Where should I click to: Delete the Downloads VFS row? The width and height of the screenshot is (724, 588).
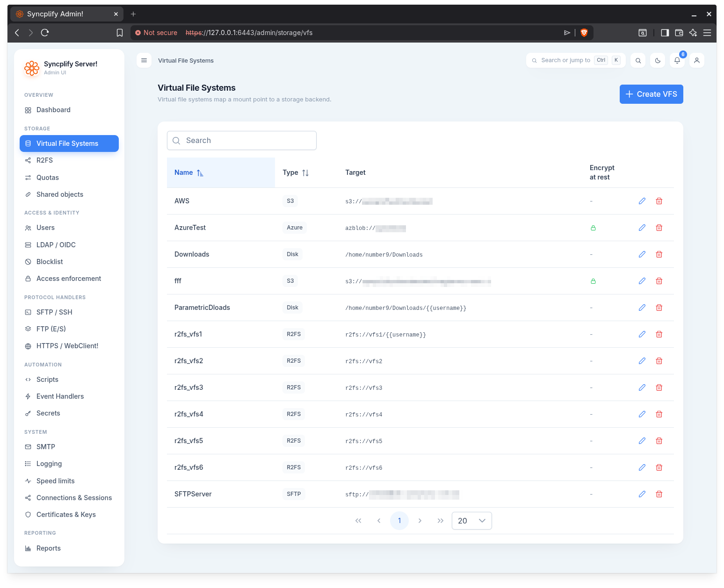[x=659, y=254]
